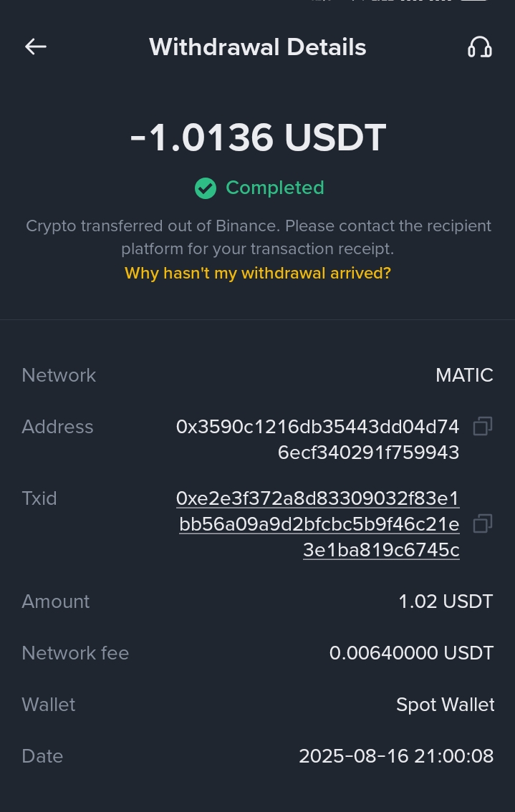This screenshot has width=515, height=812.
Task: Tap the Spot Wallet value
Action: point(445,705)
